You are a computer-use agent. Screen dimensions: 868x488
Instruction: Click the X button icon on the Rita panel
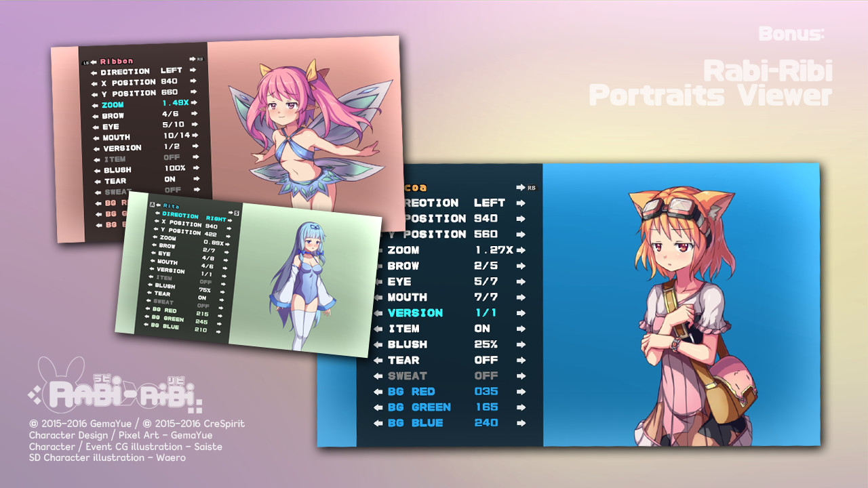coord(237,212)
